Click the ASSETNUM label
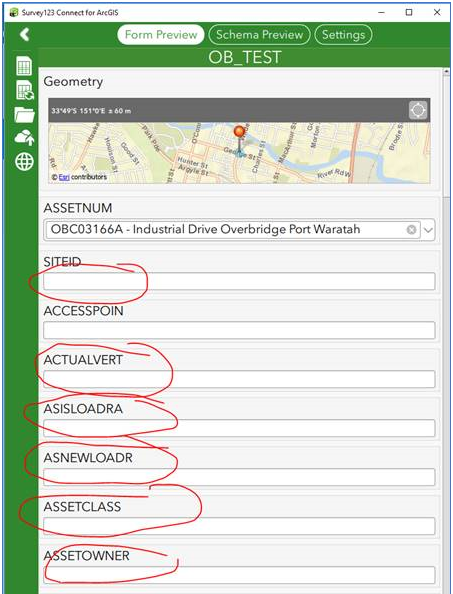 click(x=78, y=208)
